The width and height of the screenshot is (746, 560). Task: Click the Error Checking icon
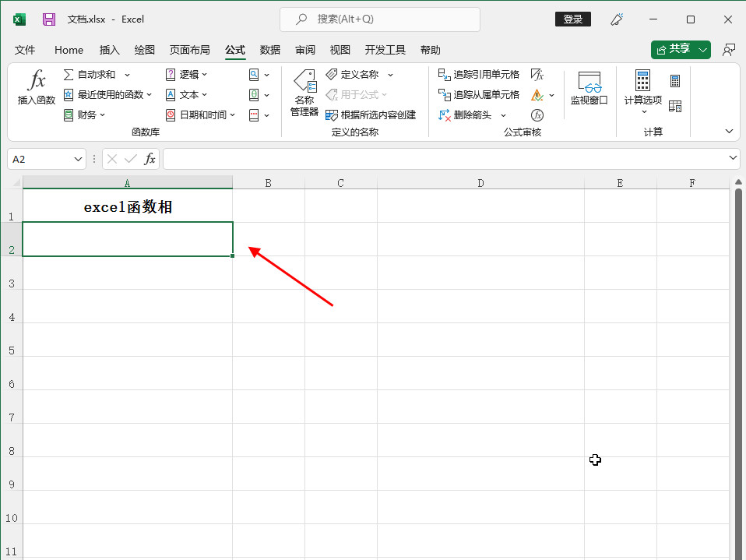click(537, 95)
